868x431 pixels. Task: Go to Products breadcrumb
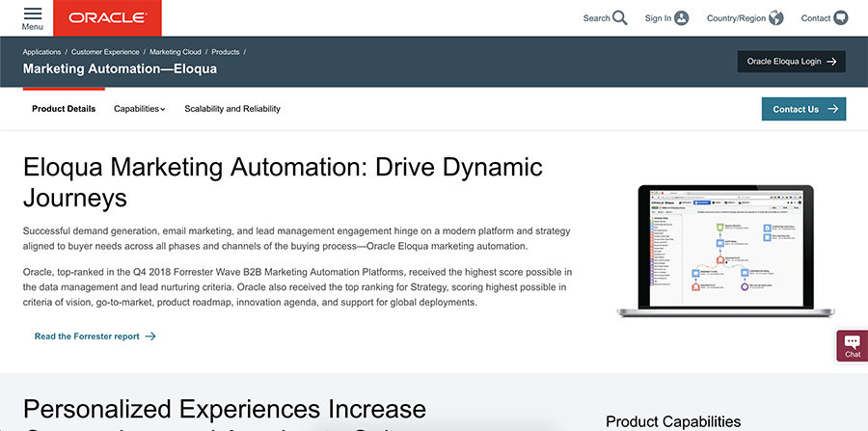(226, 52)
